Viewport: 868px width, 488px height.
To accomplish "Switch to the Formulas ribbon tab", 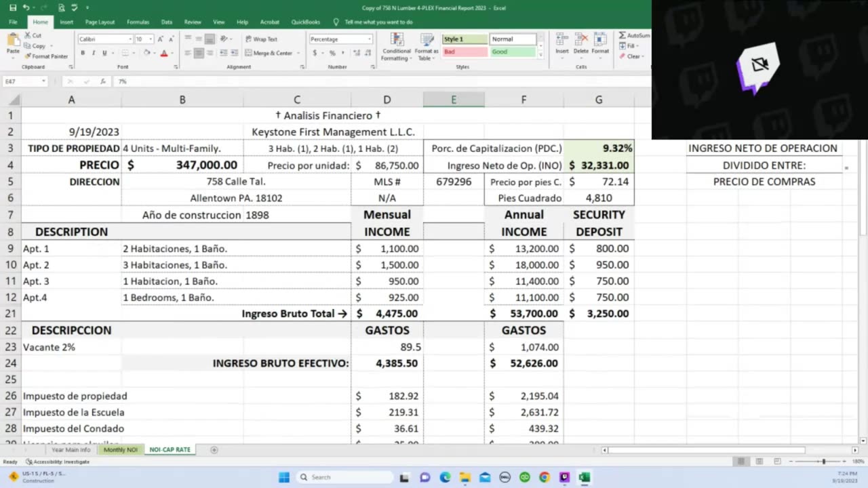I will (138, 22).
